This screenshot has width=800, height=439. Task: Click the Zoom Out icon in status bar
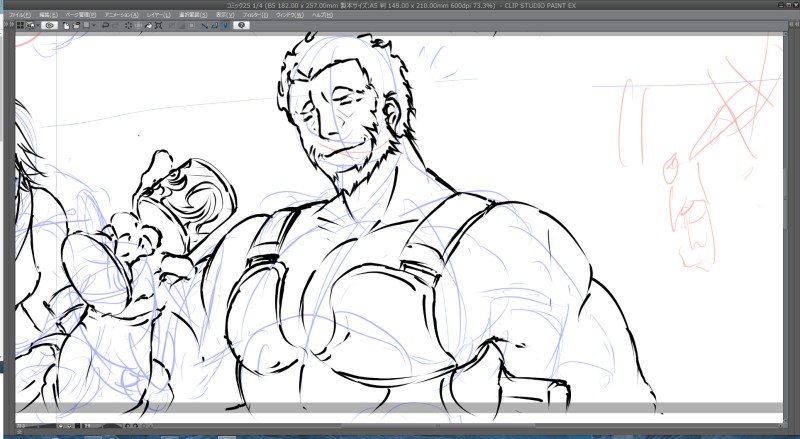(x=61, y=426)
